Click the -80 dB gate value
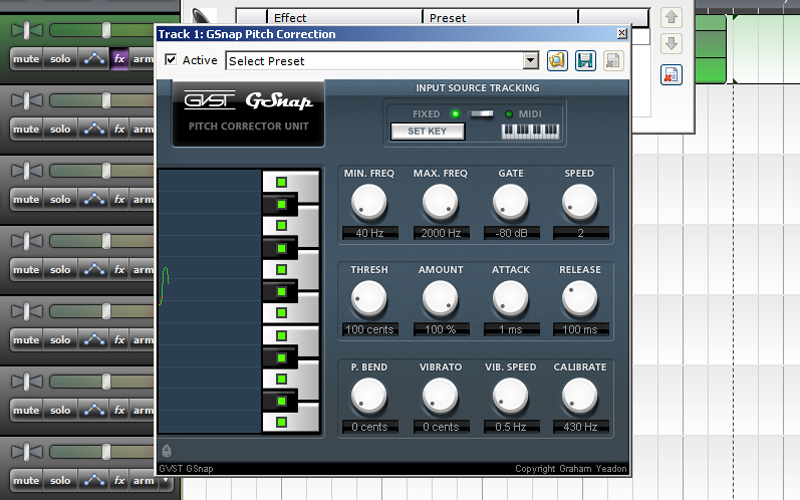This screenshot has height=500, width=800. point(511,233)
